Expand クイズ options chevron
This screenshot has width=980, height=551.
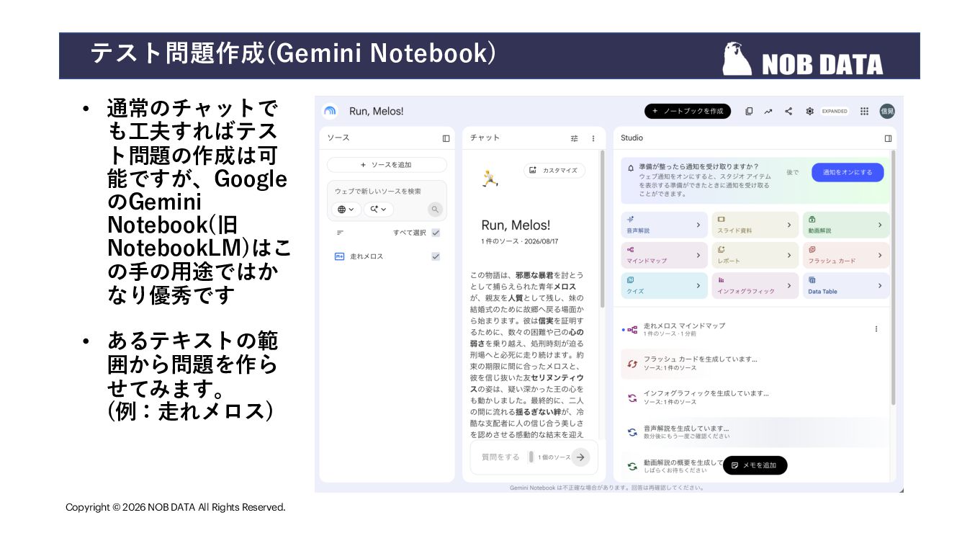[698, 286]
